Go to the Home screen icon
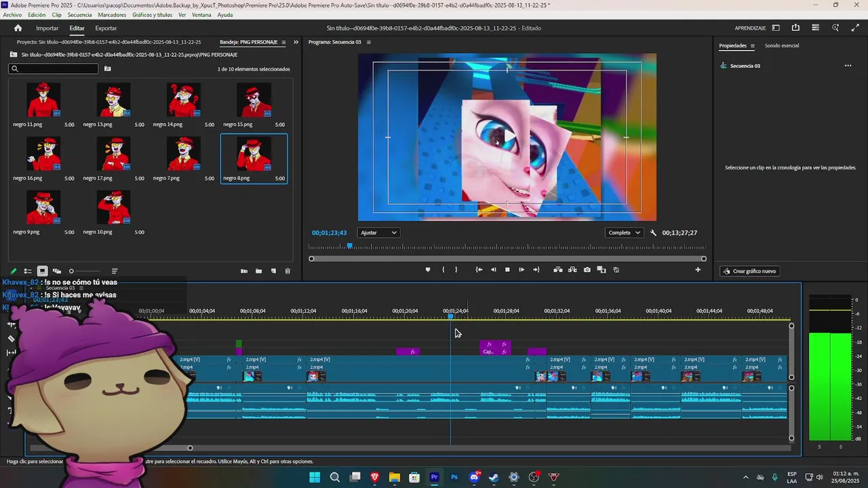This screenshot has height=488, width=868. pos(18,28)
